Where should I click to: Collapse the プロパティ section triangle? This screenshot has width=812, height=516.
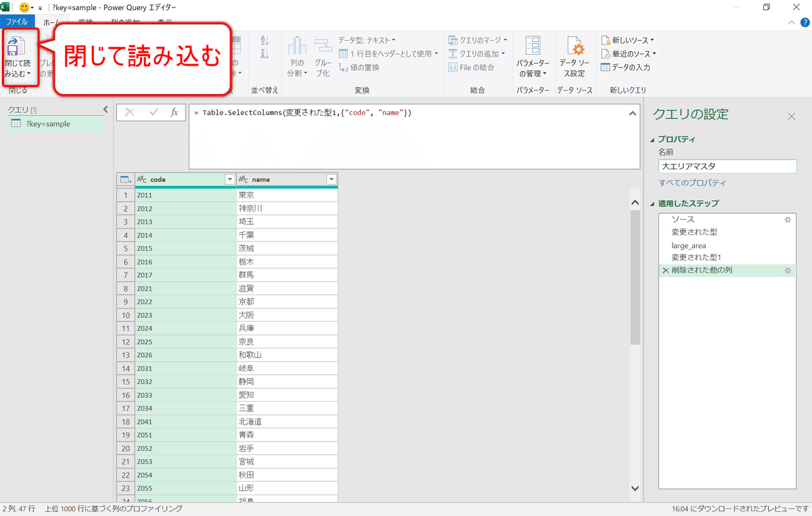[x=652, y=140]
